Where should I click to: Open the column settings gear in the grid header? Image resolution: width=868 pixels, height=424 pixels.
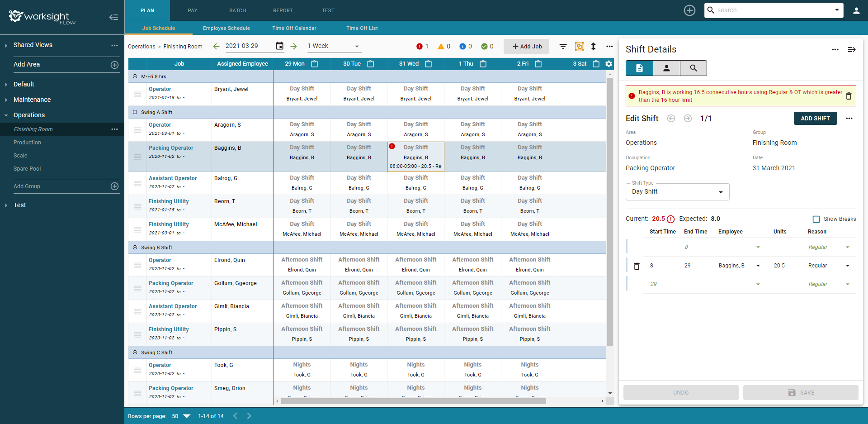coord(609,64)
